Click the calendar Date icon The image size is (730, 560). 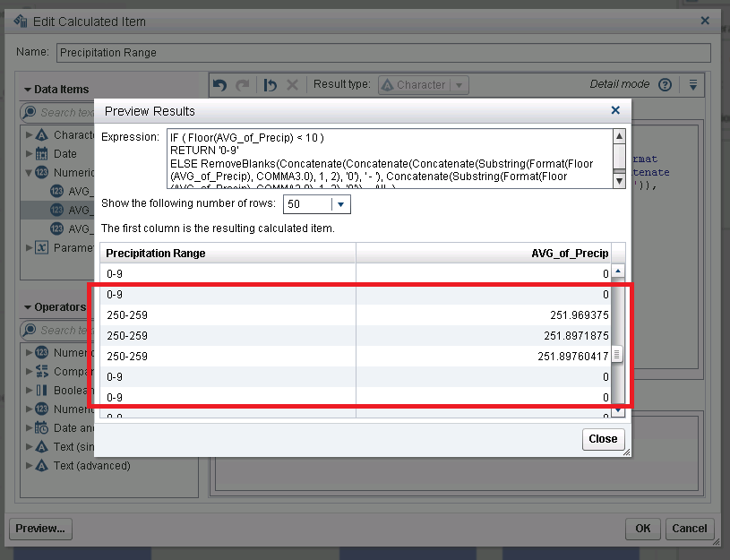pyautogui.click(x=41, y=153)
